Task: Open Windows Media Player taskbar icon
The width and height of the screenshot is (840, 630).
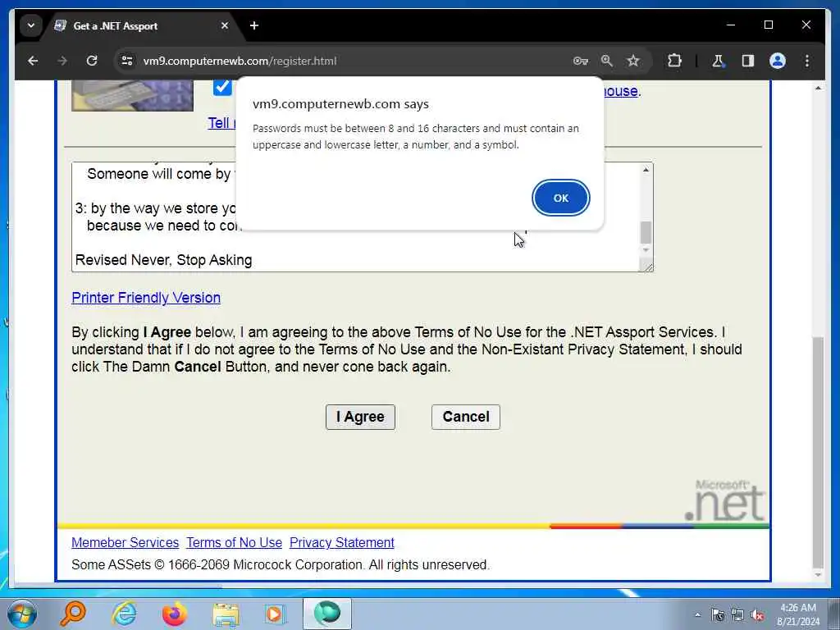Action: coord(276,614)
